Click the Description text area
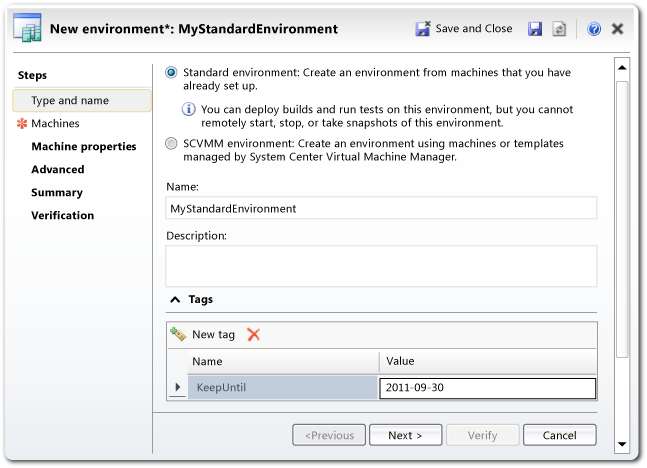This screenshot has width=647, height=468. coord(380,266)
